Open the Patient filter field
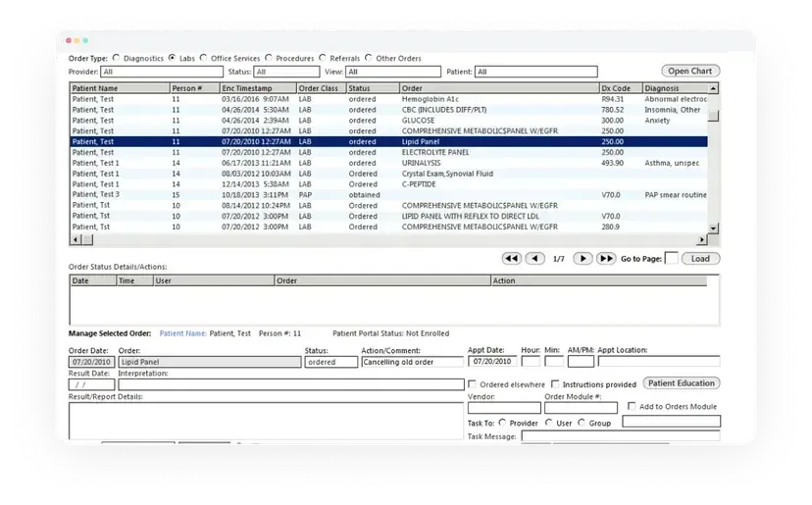 pyautogui.click(x=536, y=72)
